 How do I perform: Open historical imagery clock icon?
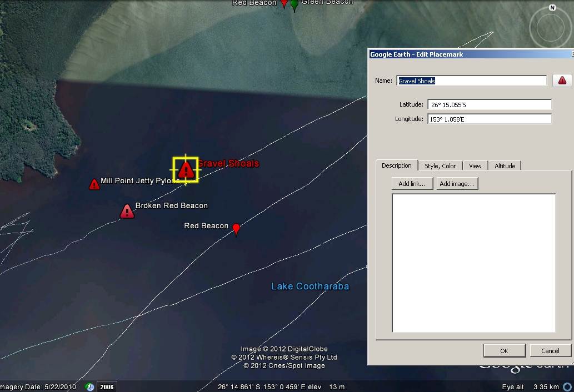click(89, 386)
